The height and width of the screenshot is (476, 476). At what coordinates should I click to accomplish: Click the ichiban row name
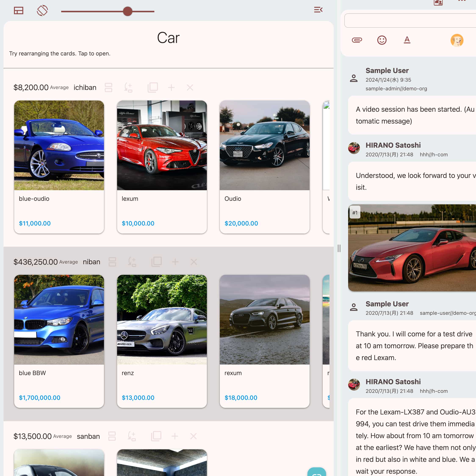pyautogui.click(x=85, y=87)
